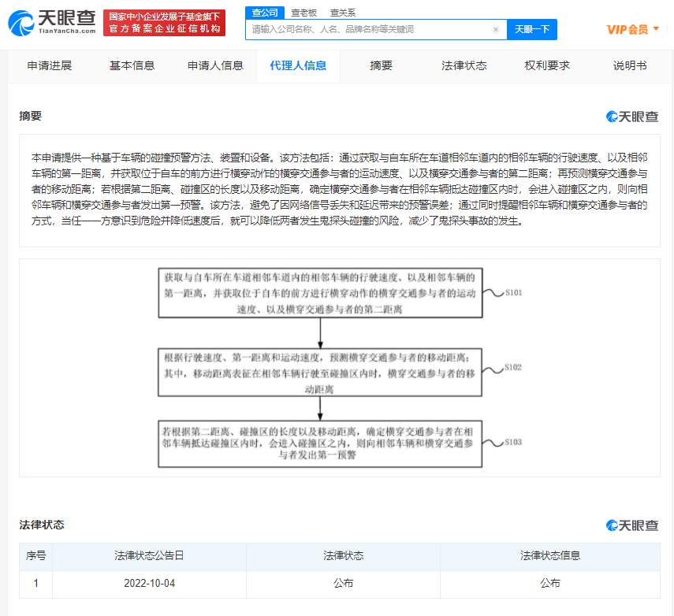Open the 说明书 tab
674x616 pixels.
click(630, 65)
